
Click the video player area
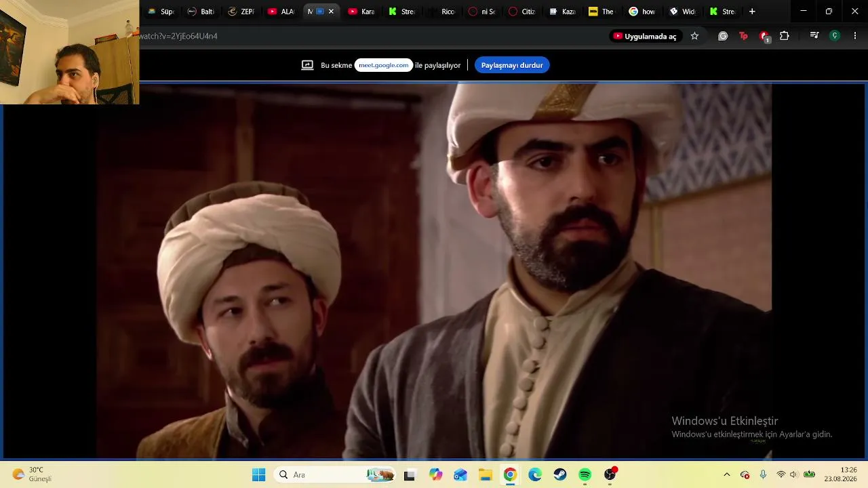point(434,271)
